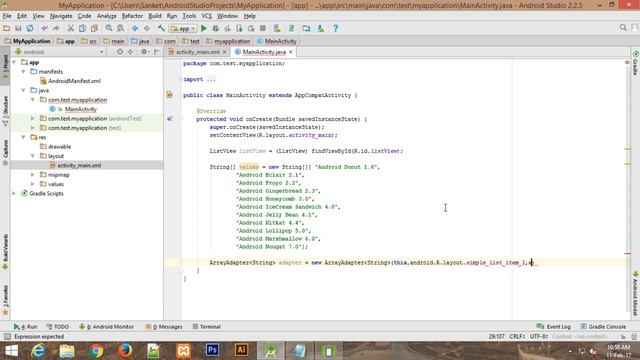Click scroll-from-source target icon in Project panel
Screen dimensions: 640x360
(120, 52)
